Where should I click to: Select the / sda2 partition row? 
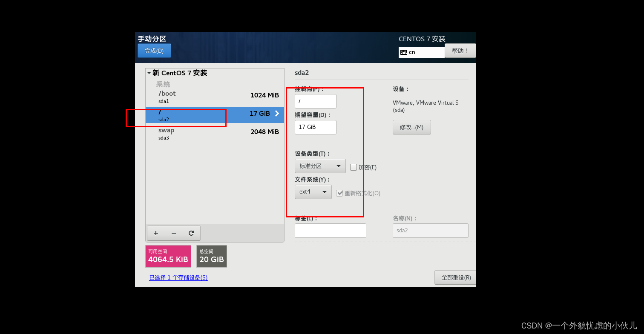[215, 115]
